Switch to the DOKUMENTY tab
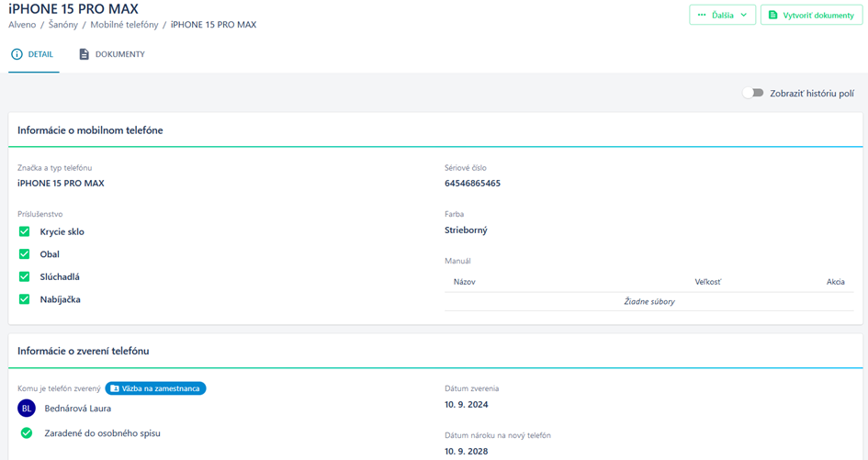 tap(112, 54)
